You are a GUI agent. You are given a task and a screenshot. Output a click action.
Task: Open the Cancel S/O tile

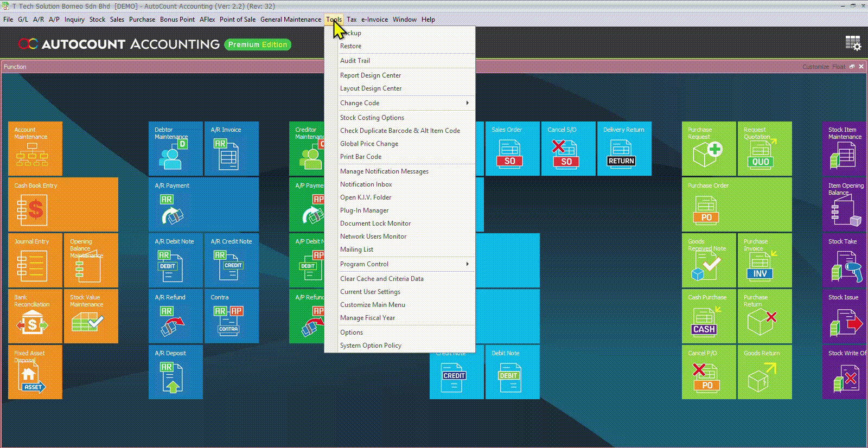click(567, 149)
